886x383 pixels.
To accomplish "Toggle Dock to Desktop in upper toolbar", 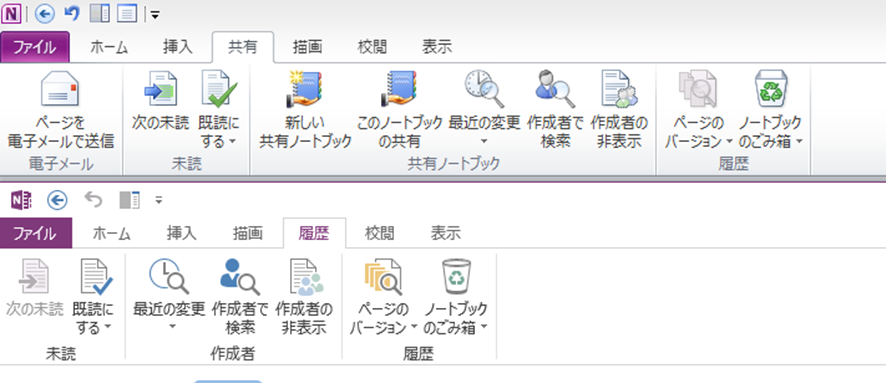I will (99, 13).
